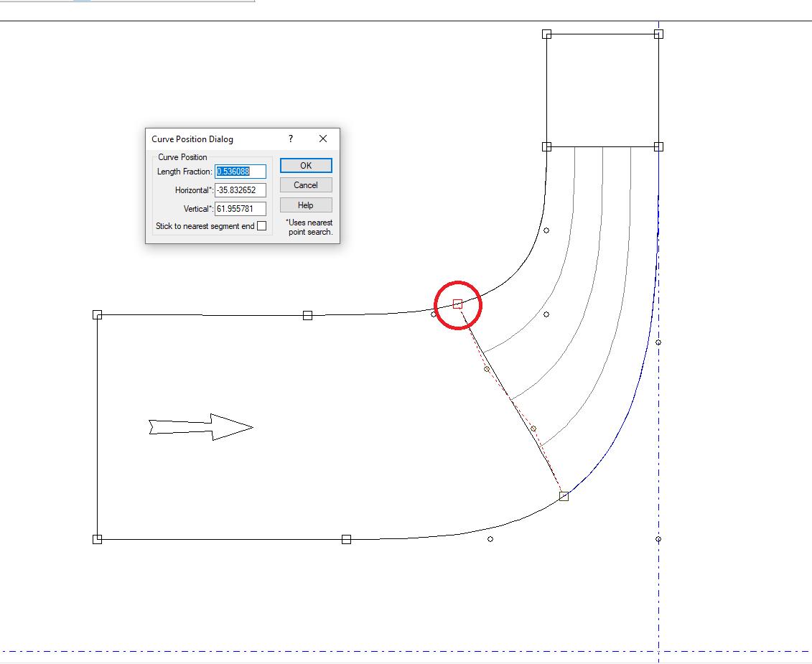Screen dimensions: 812x664
Task: Open Help in Curve Position Dialog
Action: 306,205
